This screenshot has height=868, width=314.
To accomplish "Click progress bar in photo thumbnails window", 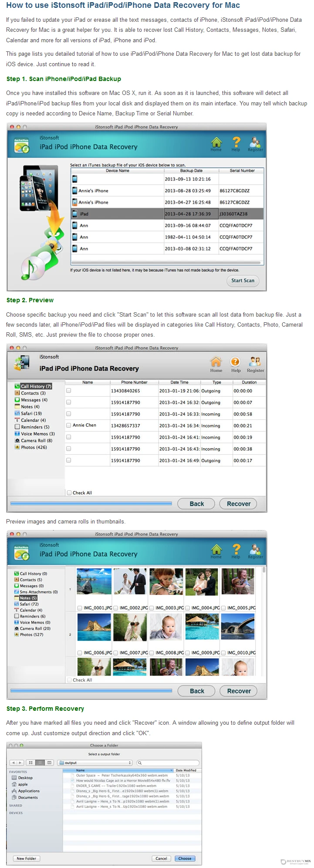I will click(91, 691).
